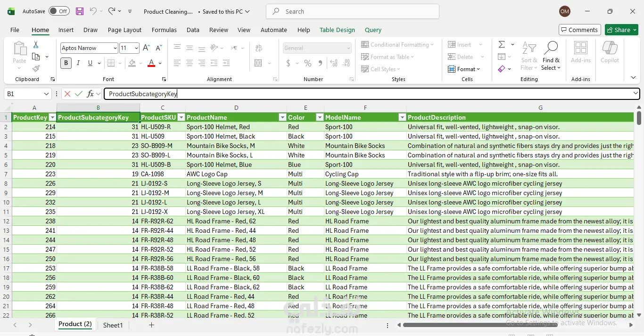Expand the font name Aptos Narrow dropdown
Image resolution: width=644 pixels, height=336 pixels.
115,48
